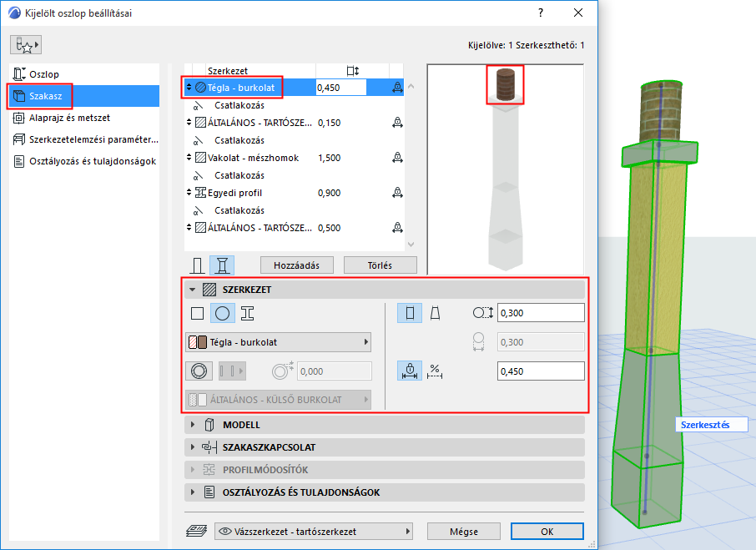Click the core-only ring icon in SZERKEZET panel
The height and width of the screenshot is (550, 756).
(x=199, y=371)
